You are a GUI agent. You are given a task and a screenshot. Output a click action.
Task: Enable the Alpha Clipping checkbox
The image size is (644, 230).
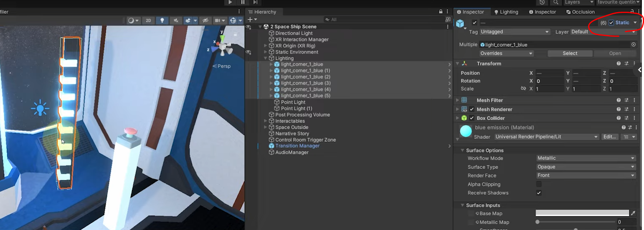pyautogui.click(x=539, y=184)
